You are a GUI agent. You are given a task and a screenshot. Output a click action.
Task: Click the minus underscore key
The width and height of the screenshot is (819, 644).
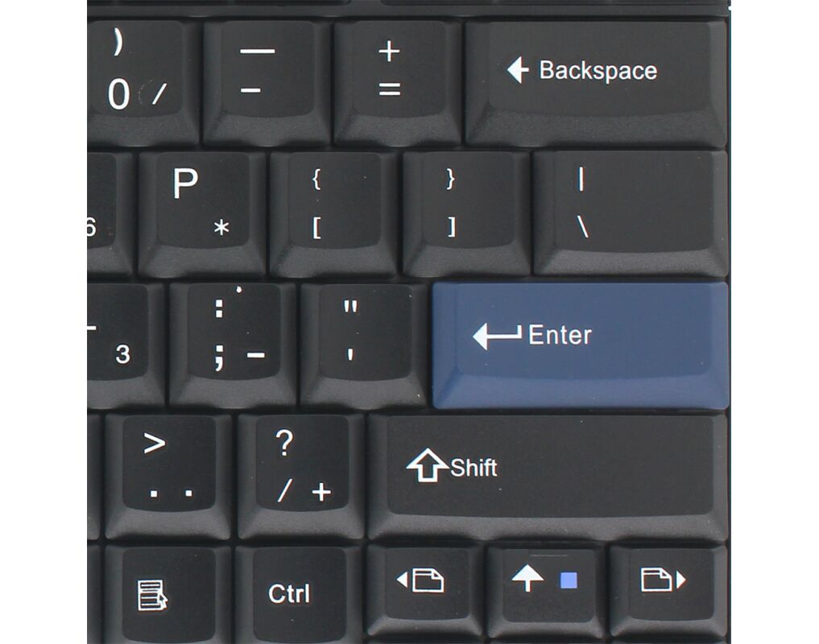[267, 83]
